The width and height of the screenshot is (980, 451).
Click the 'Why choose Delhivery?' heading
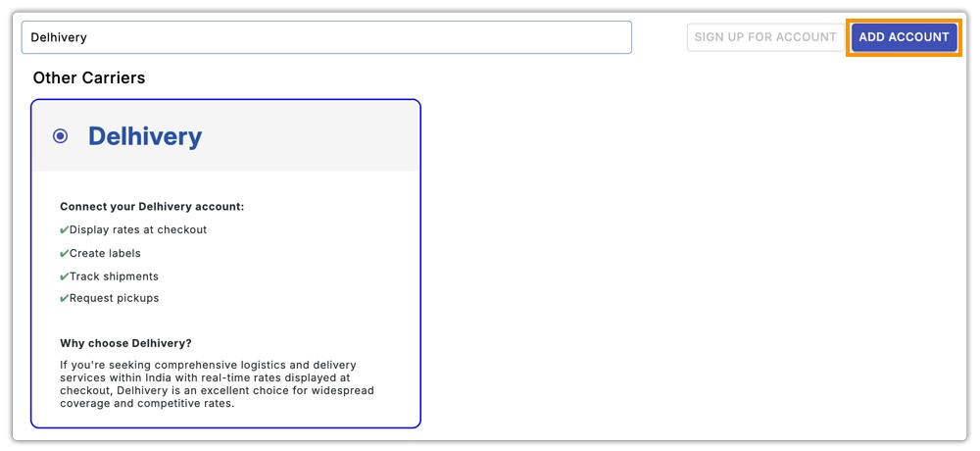125,343
